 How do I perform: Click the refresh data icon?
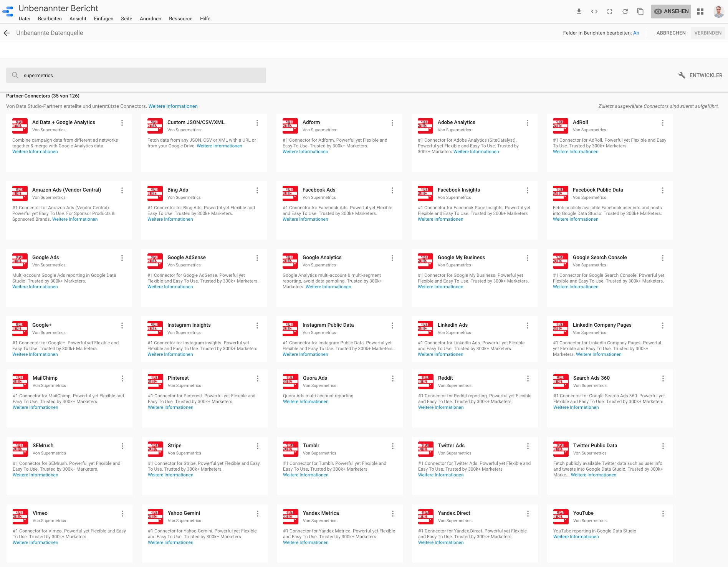tap(625, 12)
